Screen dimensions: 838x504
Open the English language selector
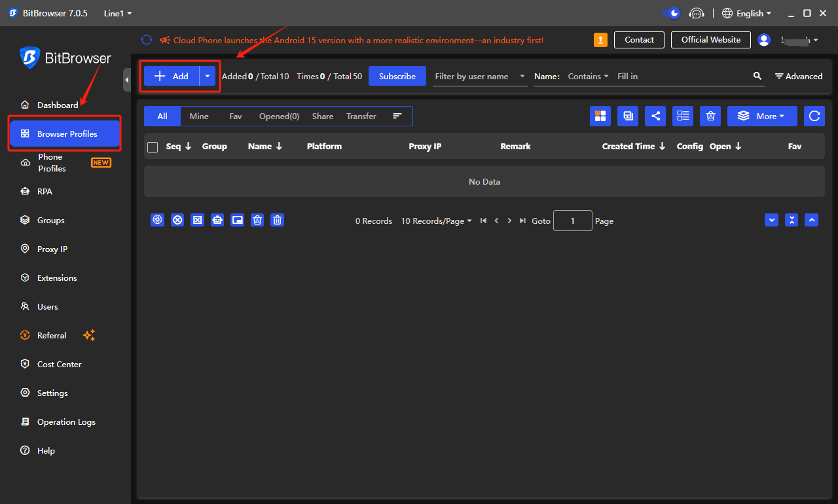747,13
